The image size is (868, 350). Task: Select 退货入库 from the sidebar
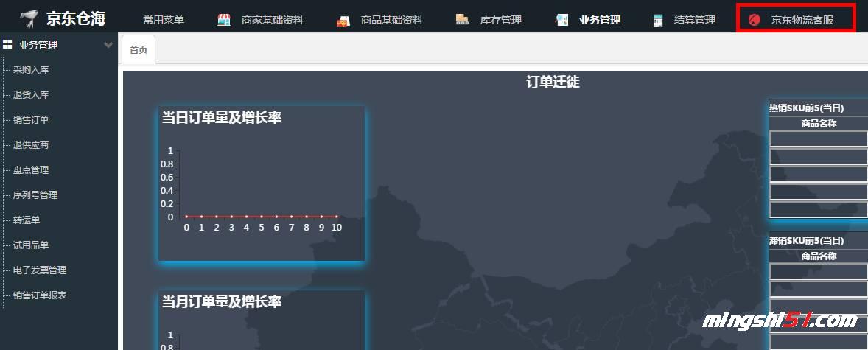[x=31, y=95]
